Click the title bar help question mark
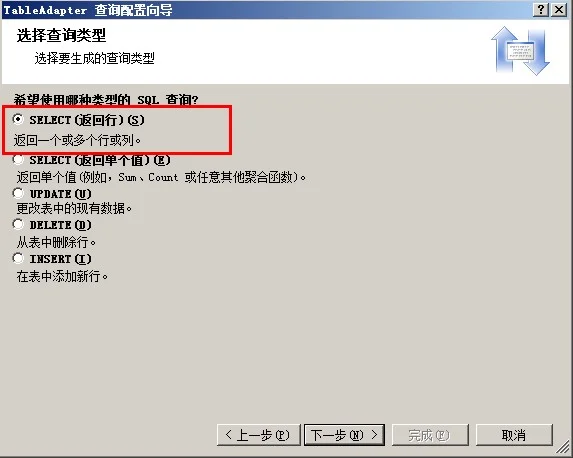 pyautogui.click(x=541, y=10)
